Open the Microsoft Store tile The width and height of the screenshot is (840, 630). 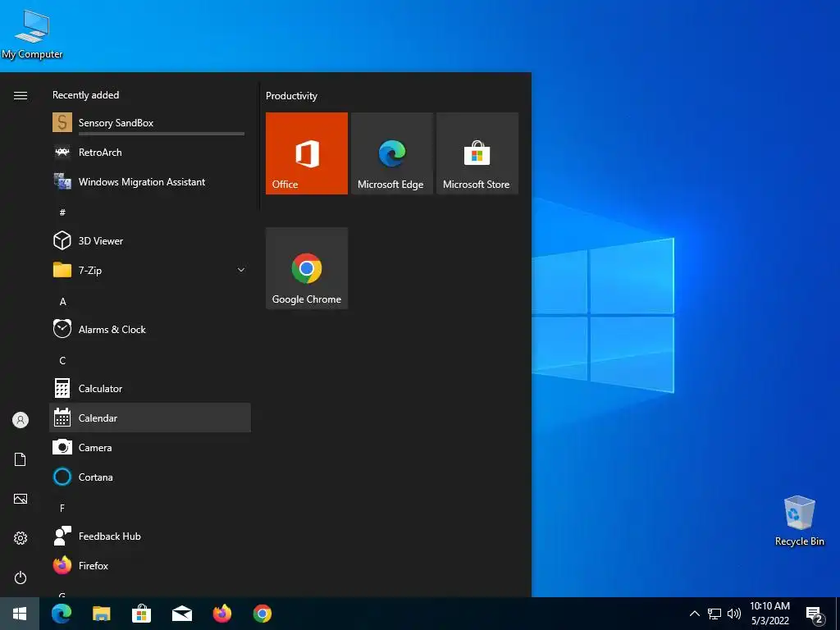click(477, 153)
